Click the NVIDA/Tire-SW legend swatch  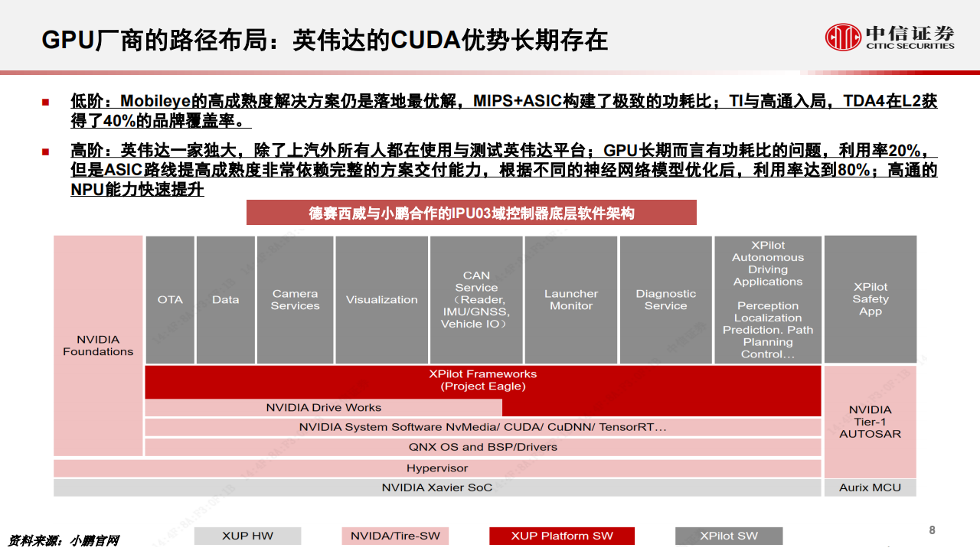(x=396, y=536)
